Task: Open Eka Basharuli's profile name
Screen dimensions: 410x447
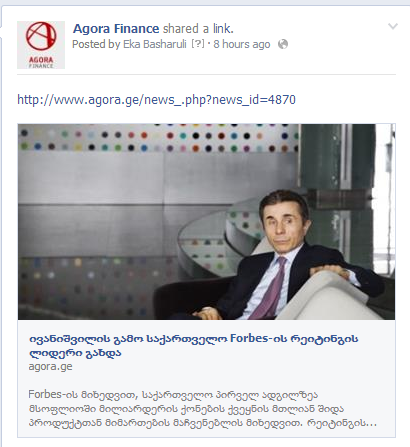Action: (155, 44)
